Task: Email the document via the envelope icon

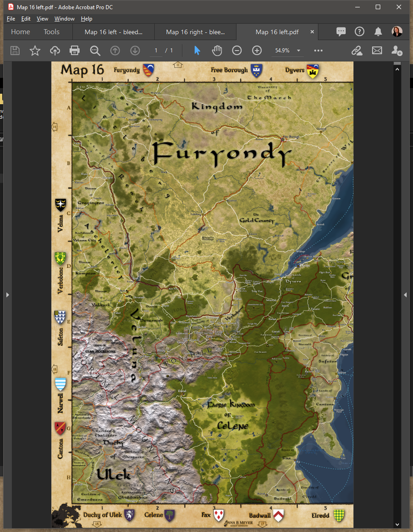Action: click(377, 50)
